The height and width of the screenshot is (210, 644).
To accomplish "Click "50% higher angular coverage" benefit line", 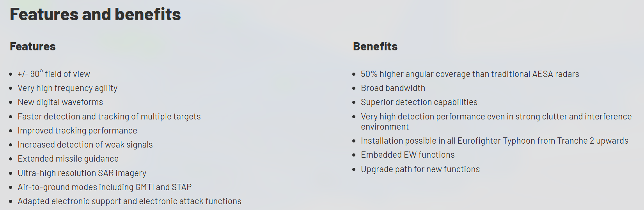I will coord(470,74).
